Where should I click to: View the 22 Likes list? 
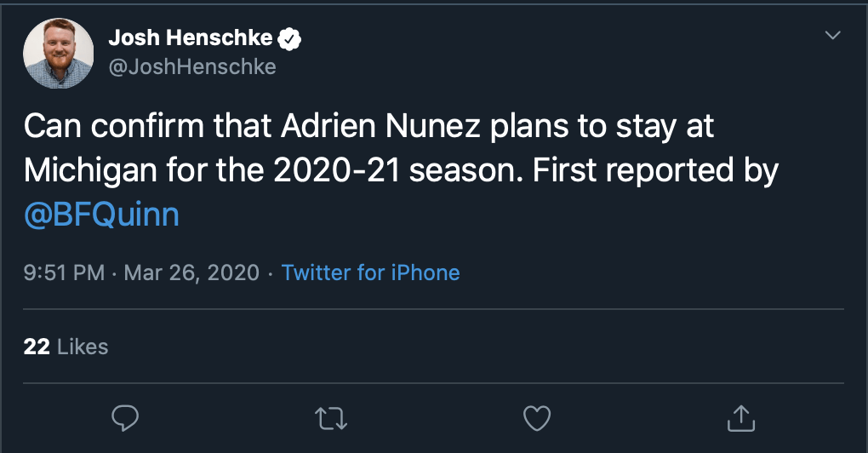coord(66,347)
